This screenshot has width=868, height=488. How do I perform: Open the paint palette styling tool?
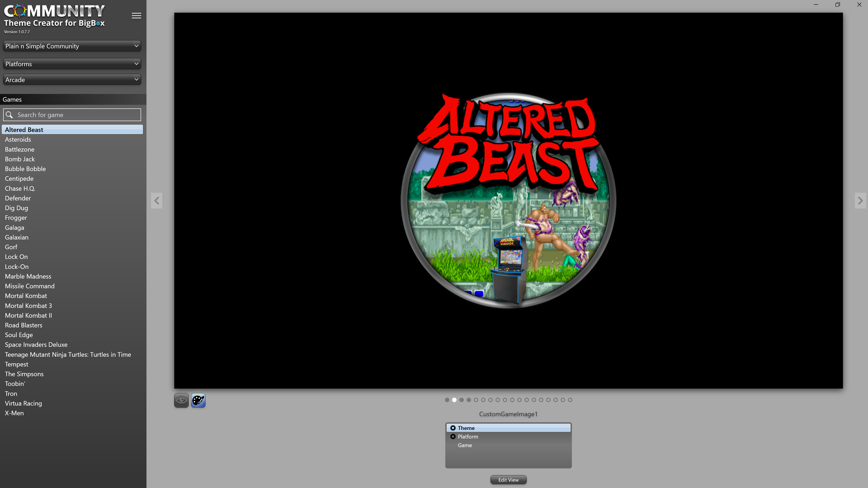pyautogui.click(x=198, y=400)
